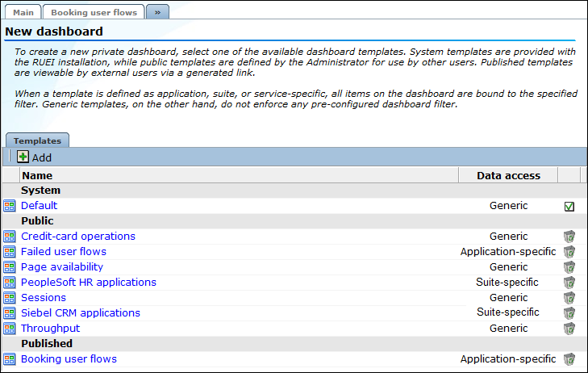
Task: Click dashboard icon beside Credit-card operations
Action: tap(10, 237)
